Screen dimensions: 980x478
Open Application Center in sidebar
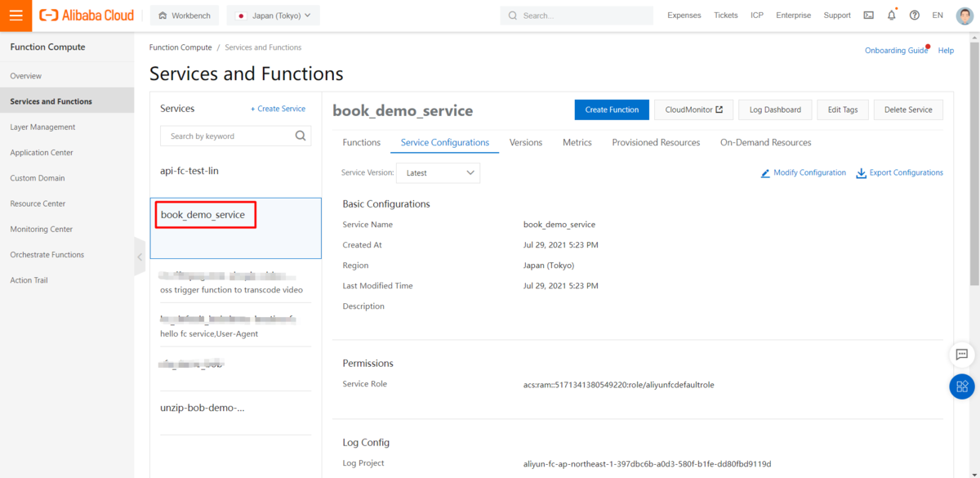pos(67,153)
